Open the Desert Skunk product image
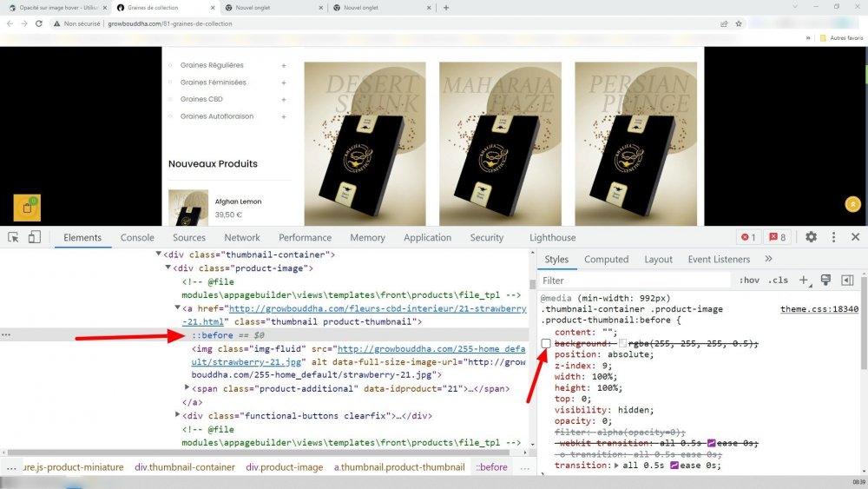This screenshot has height=489, width=868. click(x=365, y=143)
